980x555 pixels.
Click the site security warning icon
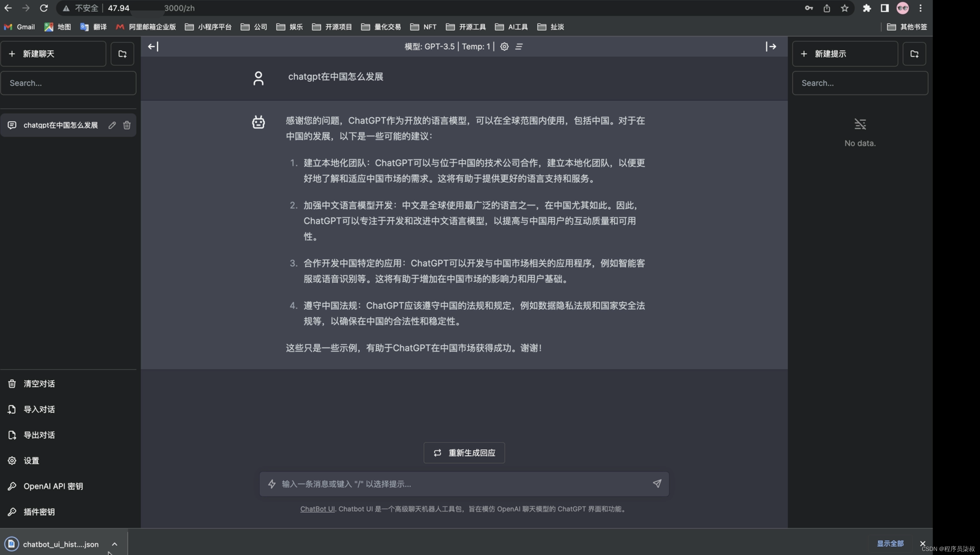tap(66, 8)
